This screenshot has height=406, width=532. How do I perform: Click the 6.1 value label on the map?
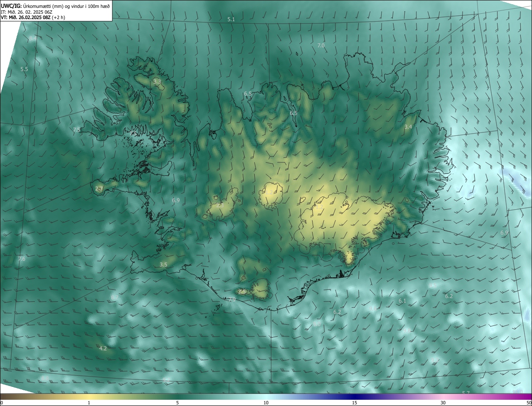point(402,301)
